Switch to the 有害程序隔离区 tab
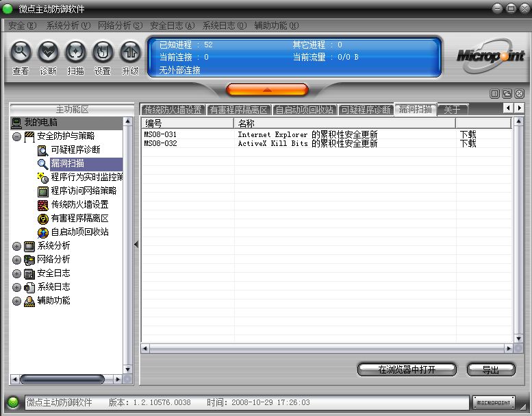The image size is (532, 416). coord(239,110)
